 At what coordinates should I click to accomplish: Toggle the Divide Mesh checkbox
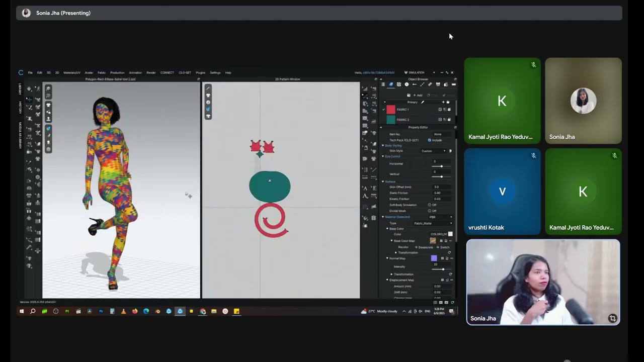[429, 211]
